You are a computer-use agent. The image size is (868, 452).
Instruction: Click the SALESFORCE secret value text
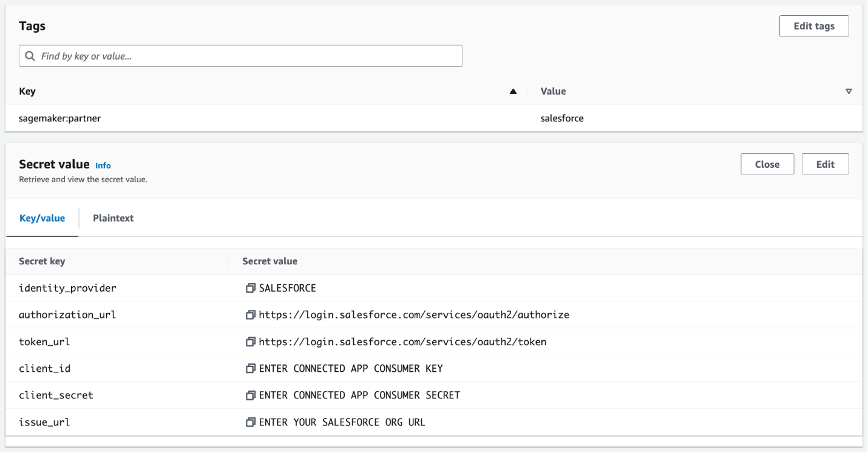[288, 288]
